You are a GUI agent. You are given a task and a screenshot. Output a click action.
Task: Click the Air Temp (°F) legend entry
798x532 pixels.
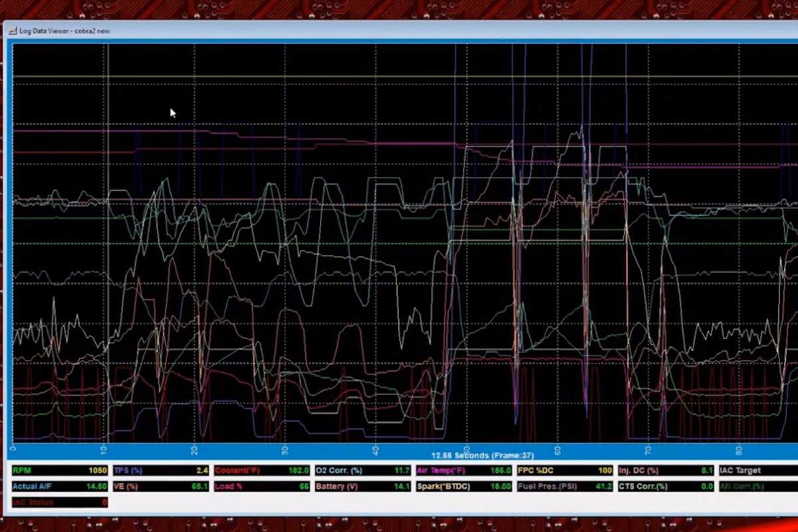tap(464, 470)
